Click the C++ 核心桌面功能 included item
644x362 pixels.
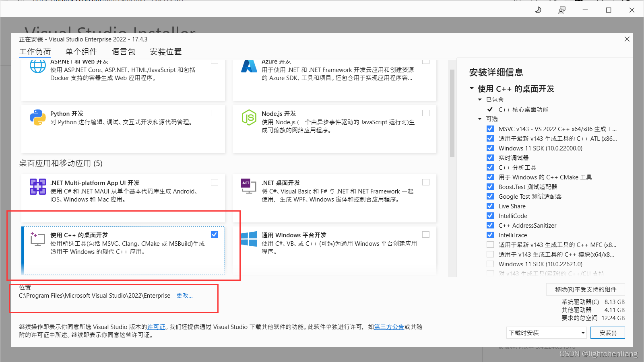tap(523, 109)
